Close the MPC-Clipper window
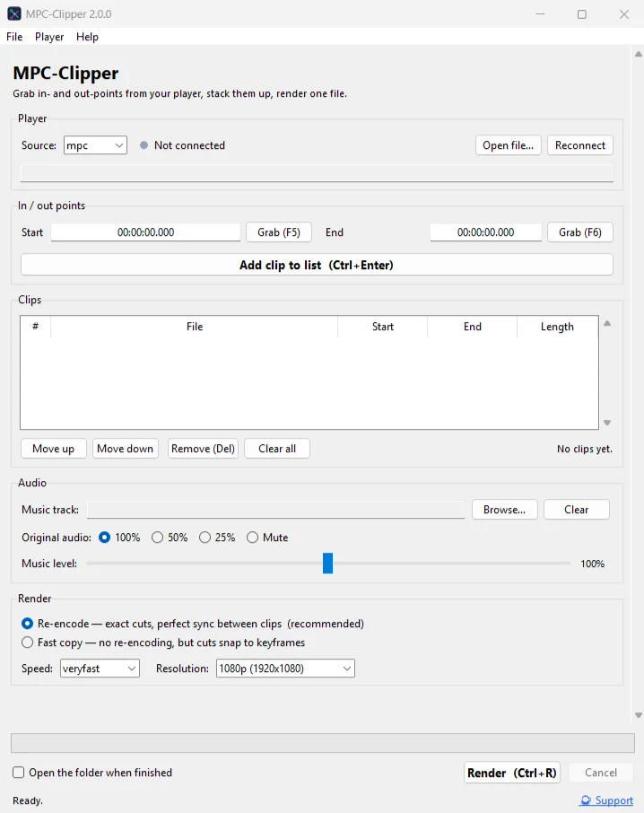Viewport: 644px width, 813px height. point(624,14)
